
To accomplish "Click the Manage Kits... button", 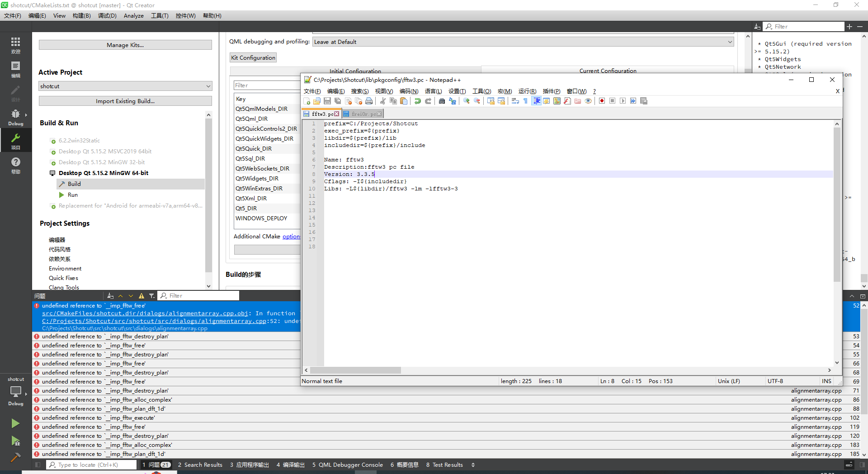I will pyautogui.click(x=125, y=45).
